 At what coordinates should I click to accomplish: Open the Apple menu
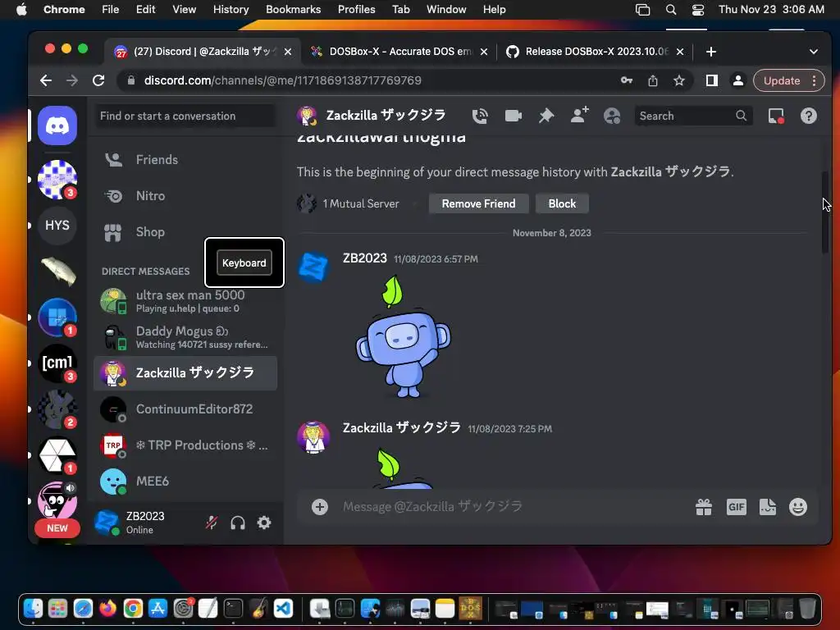(x=21, y=9)
